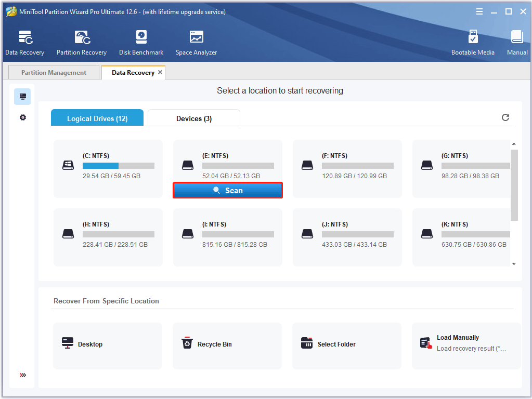The image size is (532, 399).
Task: Expand the sidebar with double-arrow icon
Action: 23,375
